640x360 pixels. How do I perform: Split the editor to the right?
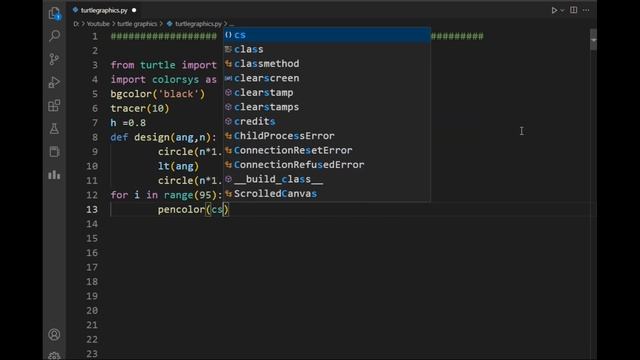pyautogui.click(x=573, y=10)
